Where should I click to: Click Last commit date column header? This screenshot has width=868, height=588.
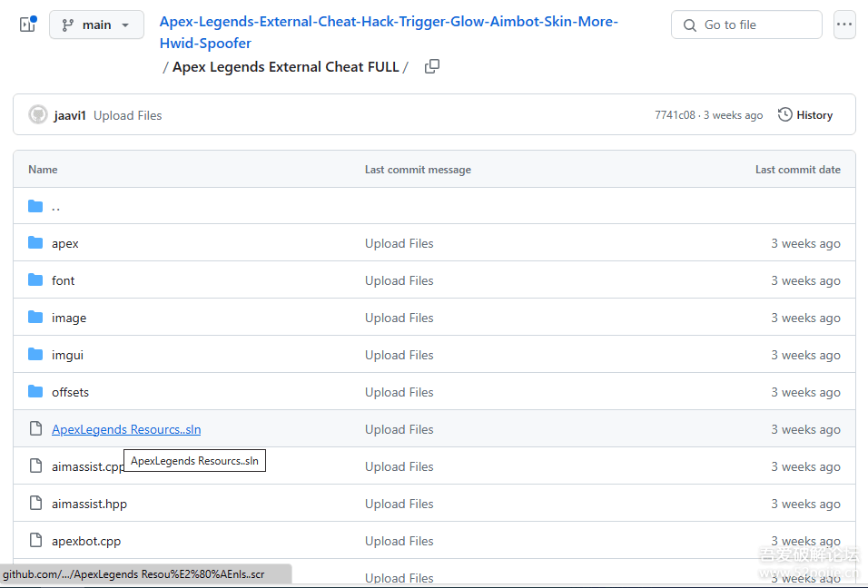pyautogui.click(x=798, y=170)
